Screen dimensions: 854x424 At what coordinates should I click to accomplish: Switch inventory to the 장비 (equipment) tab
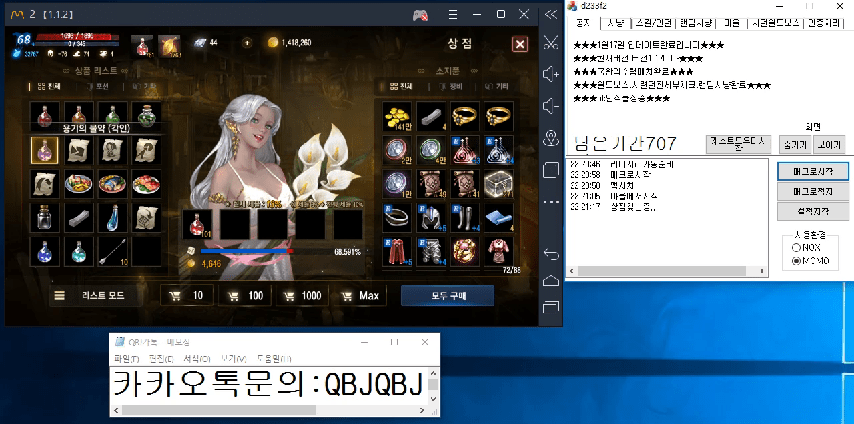450,87
